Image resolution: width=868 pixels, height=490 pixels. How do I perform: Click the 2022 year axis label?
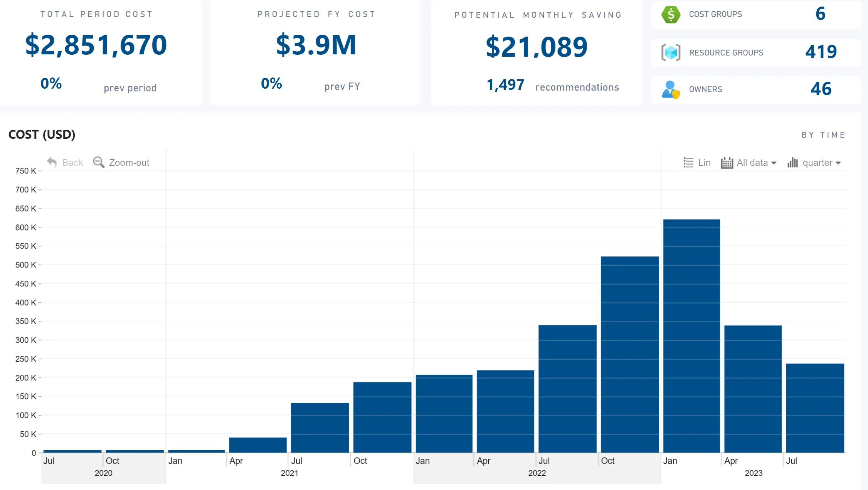click(x=537, y=473)
